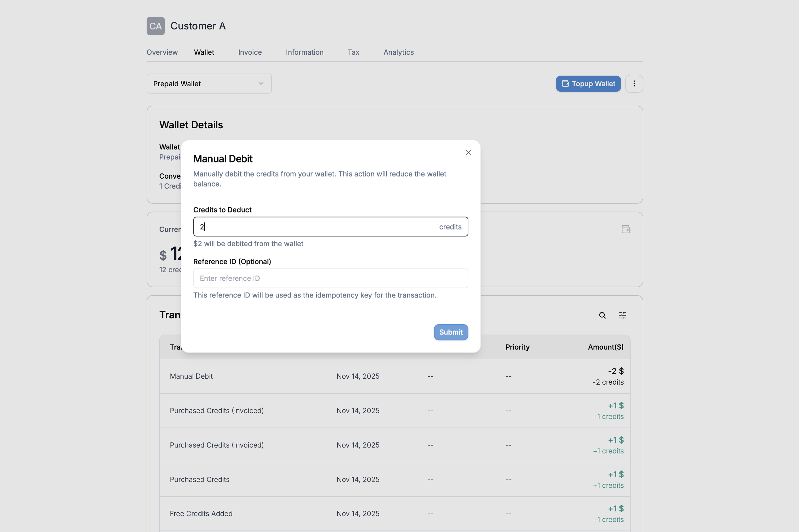Open the Information tab
This screenshot has width=799, height=532.
coord(304,52)
